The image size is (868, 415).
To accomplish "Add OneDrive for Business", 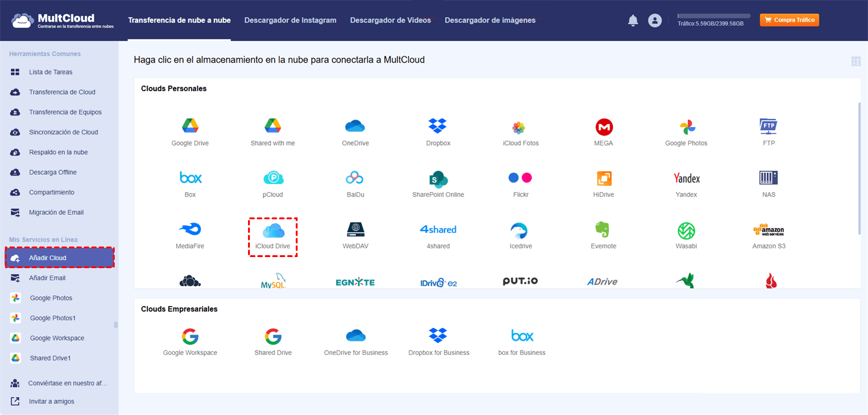I will click(356, 335).
